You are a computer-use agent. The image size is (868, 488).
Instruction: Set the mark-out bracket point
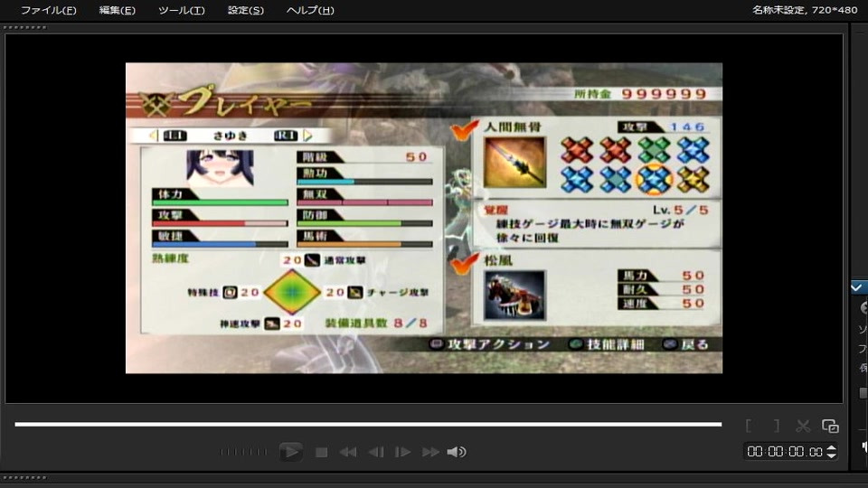tap(777, 426)
